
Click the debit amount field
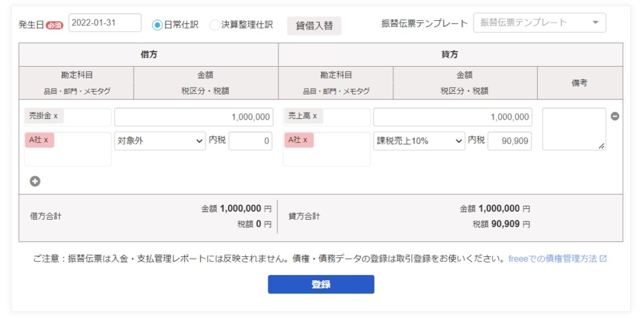coord(193,117)
